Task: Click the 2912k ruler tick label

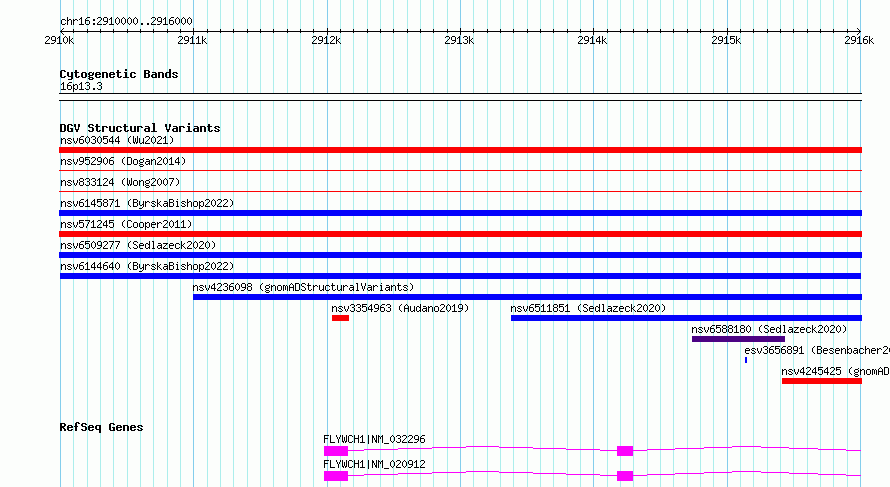Action: tap(326, 40)
